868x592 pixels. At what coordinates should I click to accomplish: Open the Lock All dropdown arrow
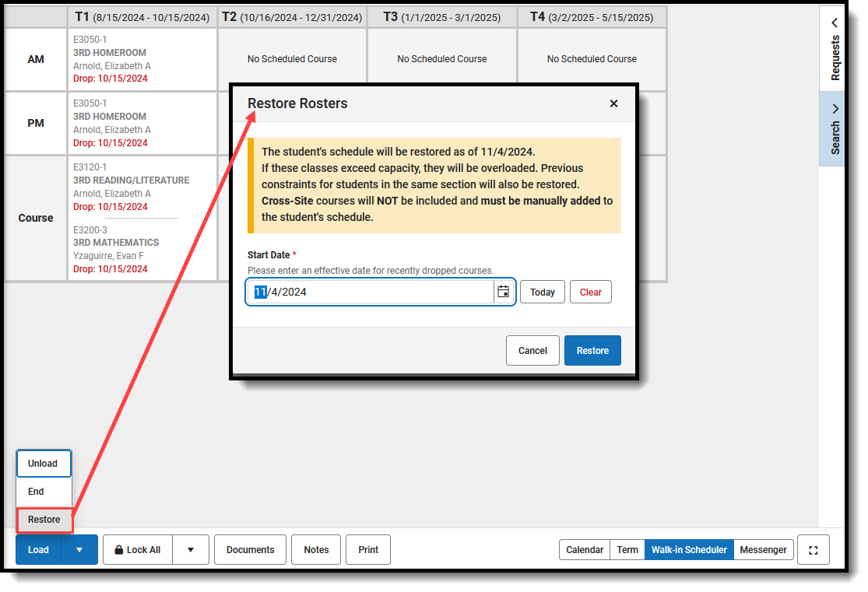191,550
